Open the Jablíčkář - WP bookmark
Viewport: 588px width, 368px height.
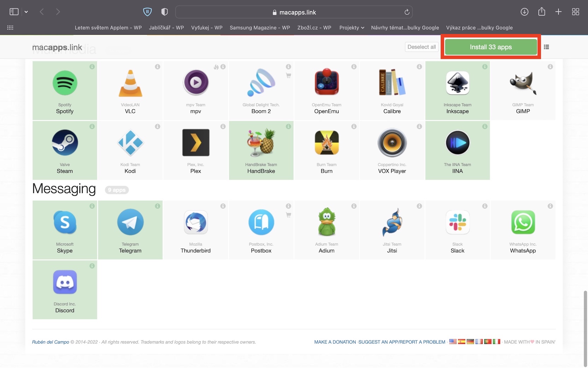click(x=166, y=28)
